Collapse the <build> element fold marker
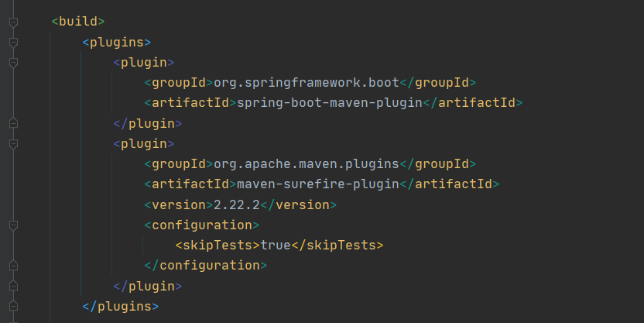The image size is (644, 323). click(x=13, y=22)
